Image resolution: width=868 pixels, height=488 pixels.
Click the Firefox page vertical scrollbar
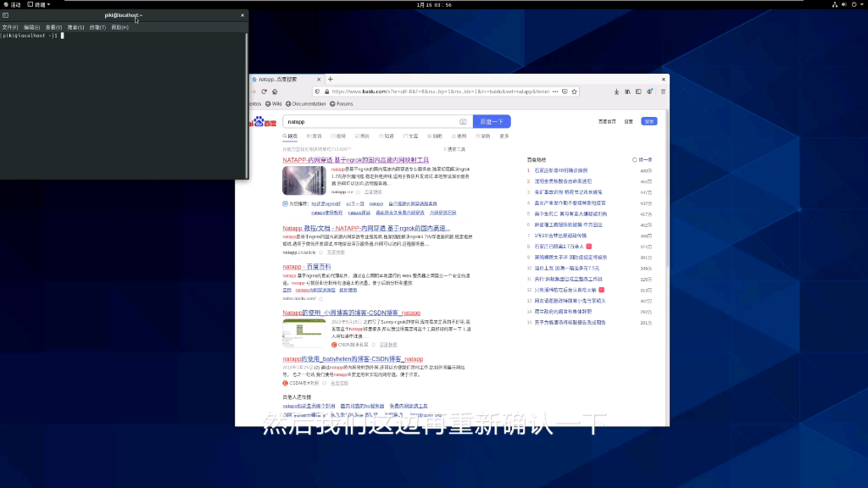[667, 188]
